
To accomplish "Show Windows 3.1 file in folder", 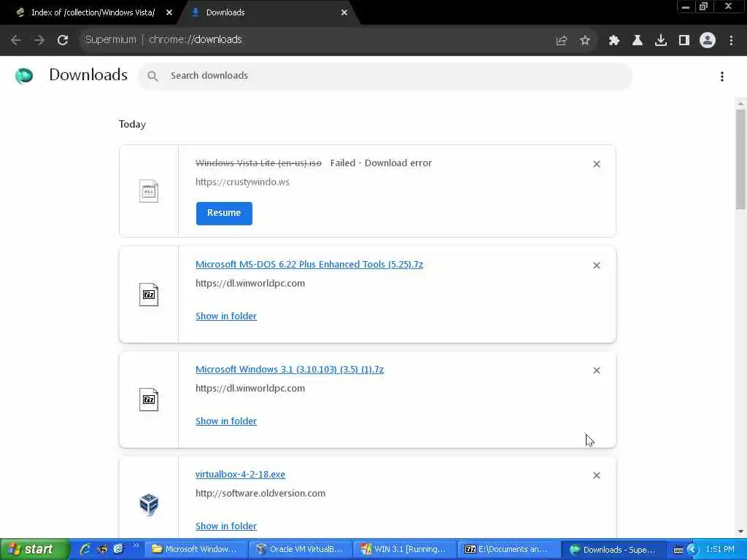I will (x=226, y=421).
